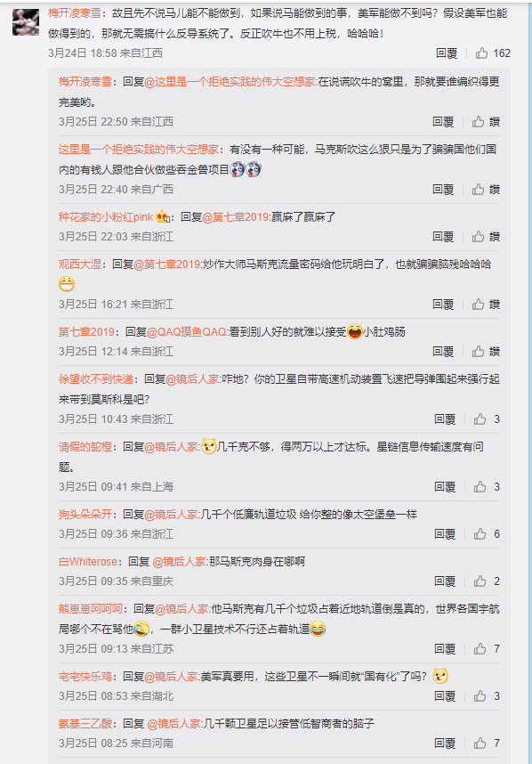The height and width of the screenshot is (764, 532).
Task: Reply to 熊崽崽呵呵呵's comment
Action: pyautogui.click(x=445, y=649)
